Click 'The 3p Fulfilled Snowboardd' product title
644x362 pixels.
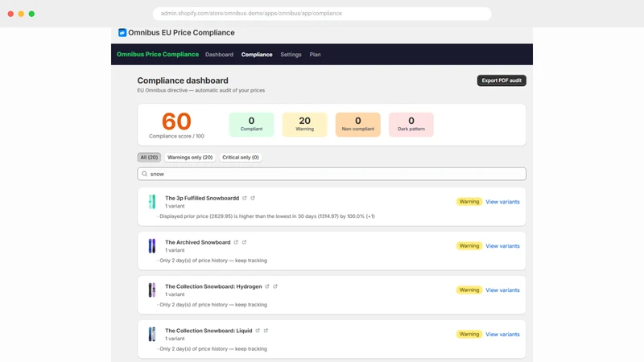click(x=202, y=198)
